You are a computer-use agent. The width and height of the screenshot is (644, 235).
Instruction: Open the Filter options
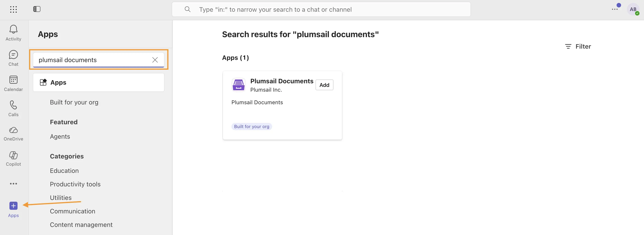[578, 46]
